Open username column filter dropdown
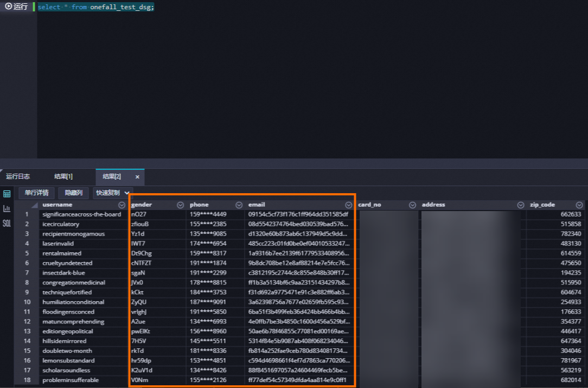 click(x=122, y=205)
